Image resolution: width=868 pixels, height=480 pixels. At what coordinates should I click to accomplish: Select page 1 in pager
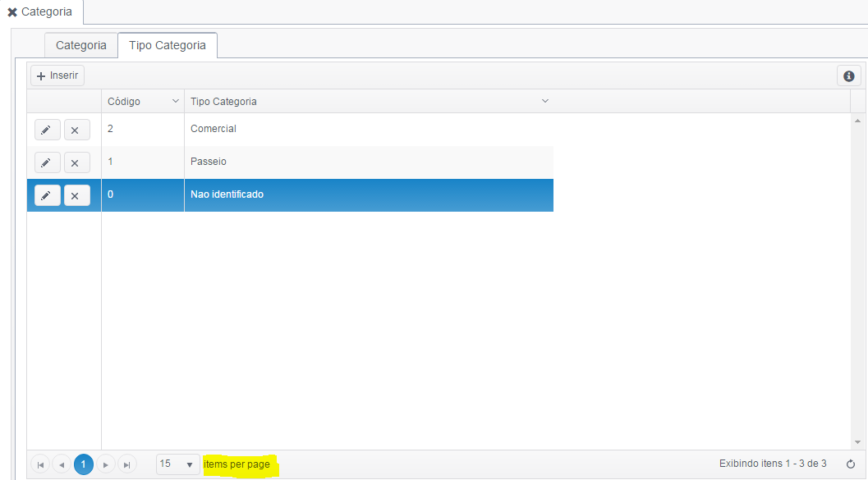point(84,464)
